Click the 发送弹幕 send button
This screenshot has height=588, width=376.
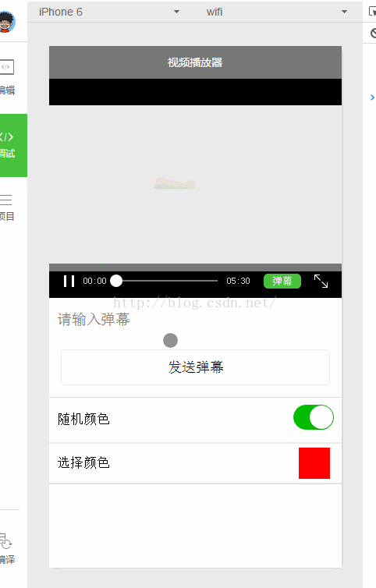coord(196,367)
